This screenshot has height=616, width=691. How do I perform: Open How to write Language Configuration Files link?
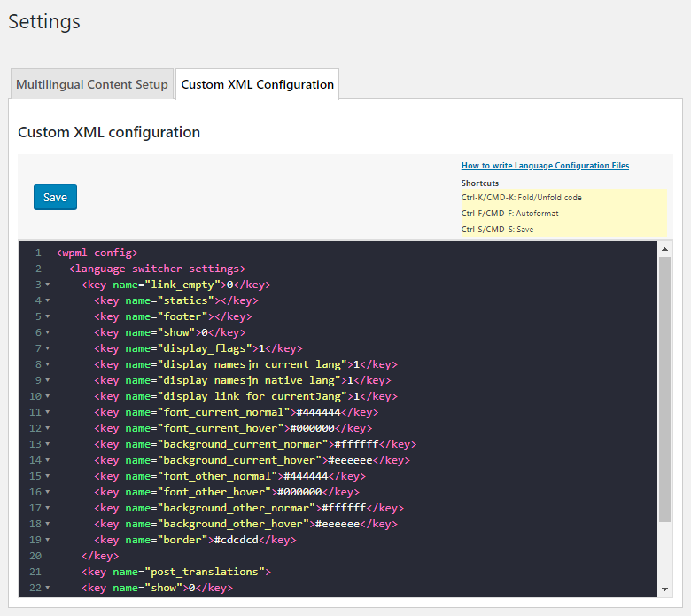click(x=545, y=166)
